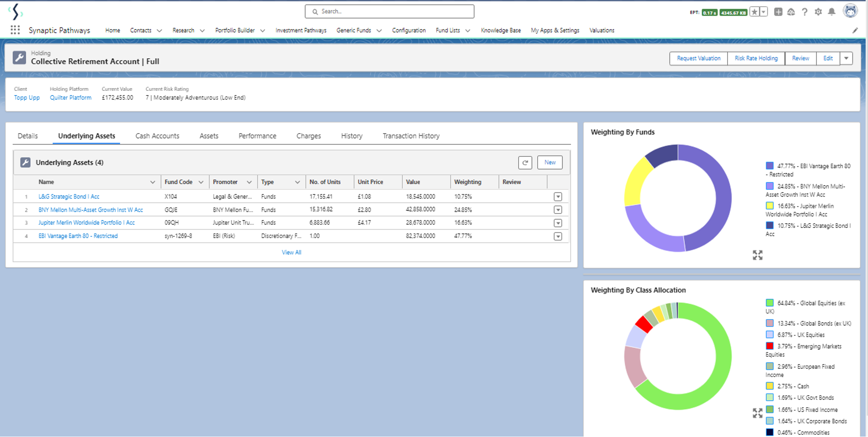Click the global actions plus icon
The width and height of the screenshot is (868, 437).
coord(778,12)
